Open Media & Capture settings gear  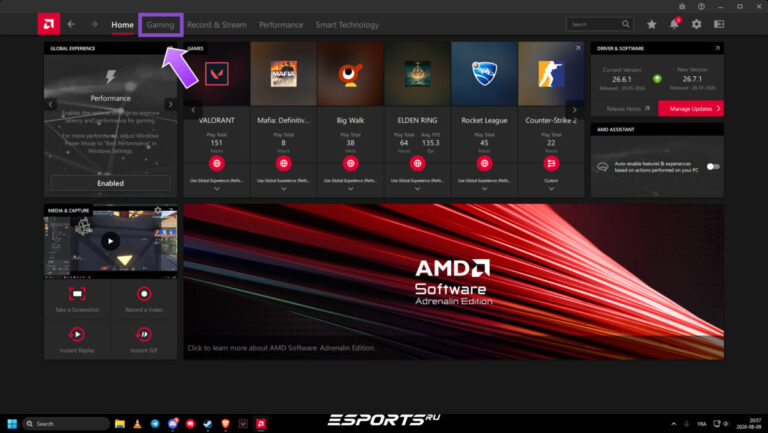pos(158,210)
